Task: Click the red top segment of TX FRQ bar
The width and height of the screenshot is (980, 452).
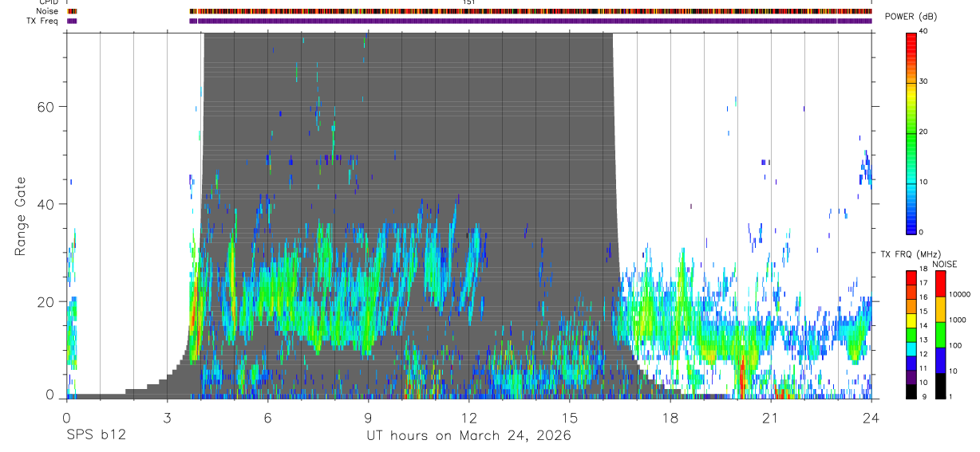Action: [911, 278]
